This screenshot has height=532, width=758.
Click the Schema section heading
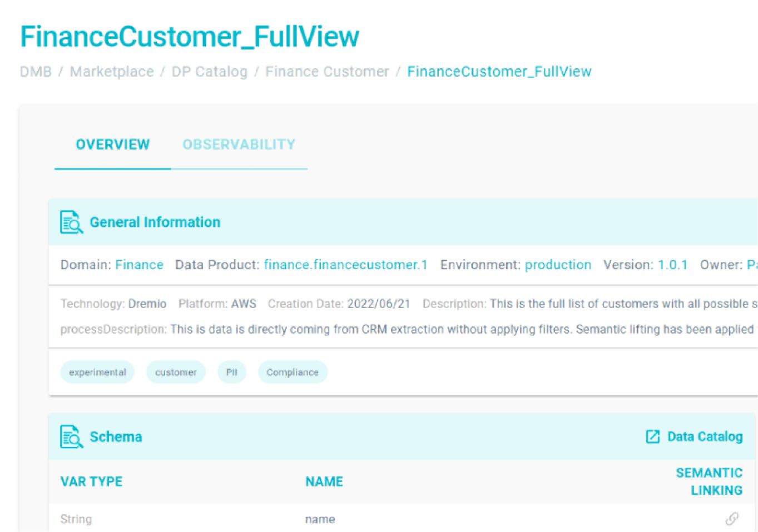click(x=116, y=436)
